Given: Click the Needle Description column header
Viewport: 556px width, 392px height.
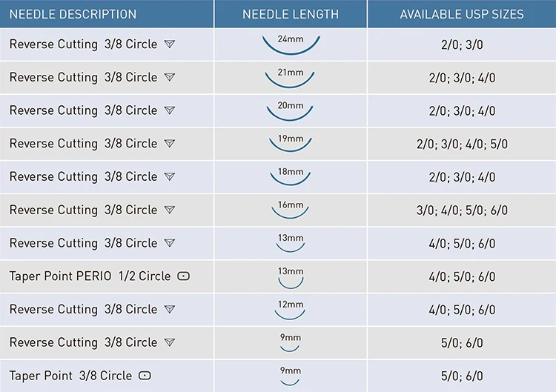Looking at the screenshot, I should point(73,14).
